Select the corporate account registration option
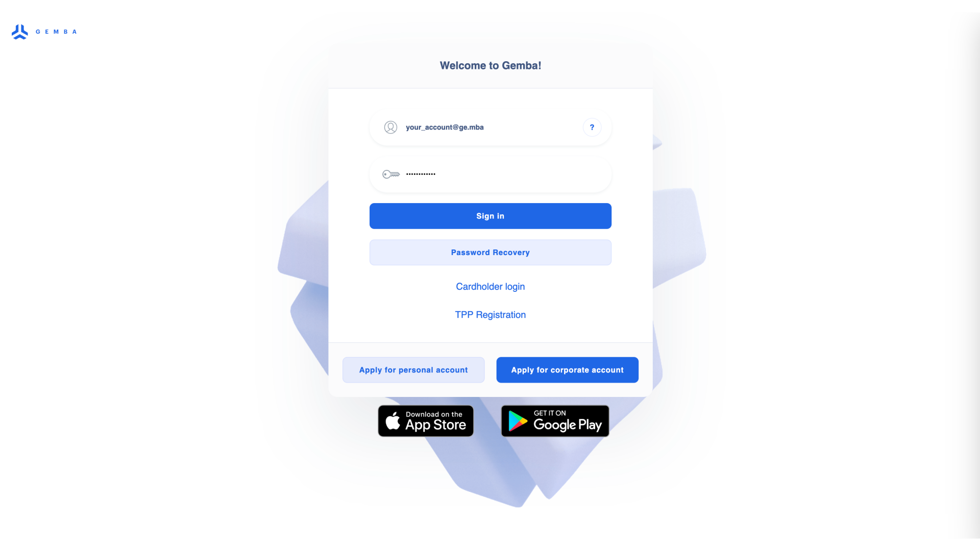Screen dimensions: 980x551 coord(568,369)
